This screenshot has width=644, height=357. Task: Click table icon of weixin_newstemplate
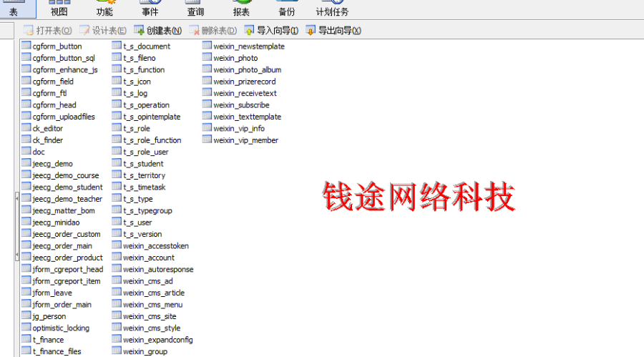click(207, 45)
